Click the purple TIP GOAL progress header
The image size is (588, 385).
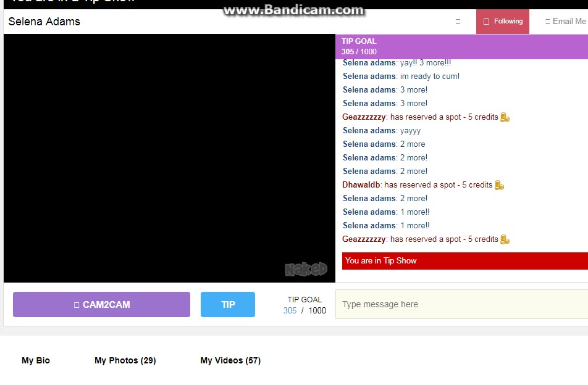(461, 46)
